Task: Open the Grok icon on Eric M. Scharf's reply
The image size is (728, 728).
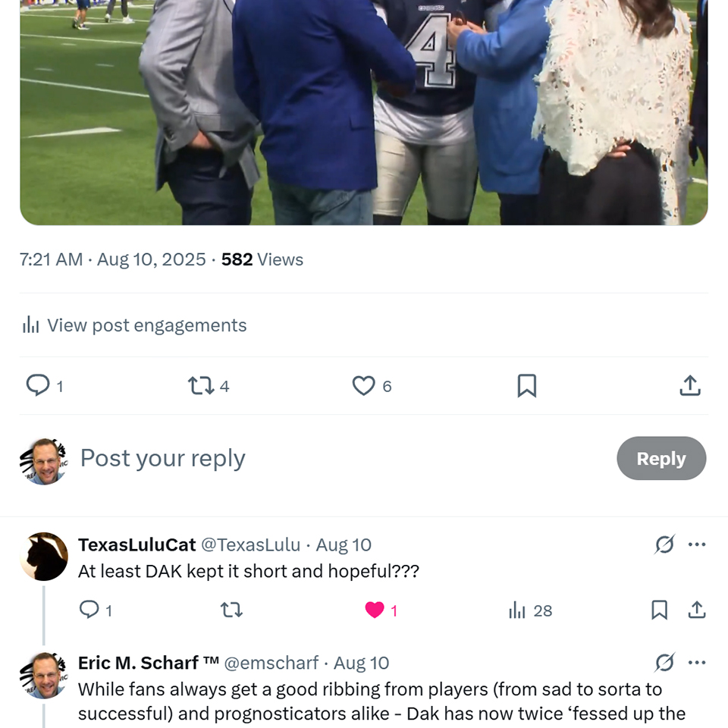Action: pos(664,663)
